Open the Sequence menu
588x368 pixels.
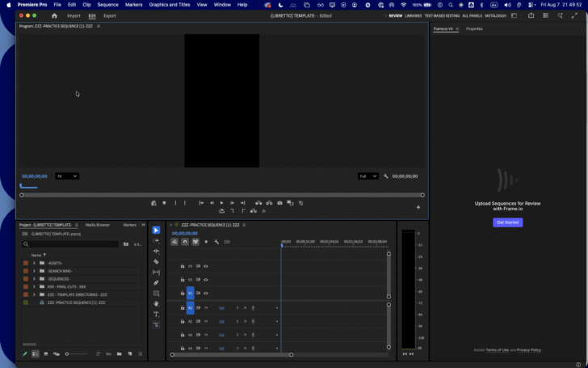coord(107,5)
